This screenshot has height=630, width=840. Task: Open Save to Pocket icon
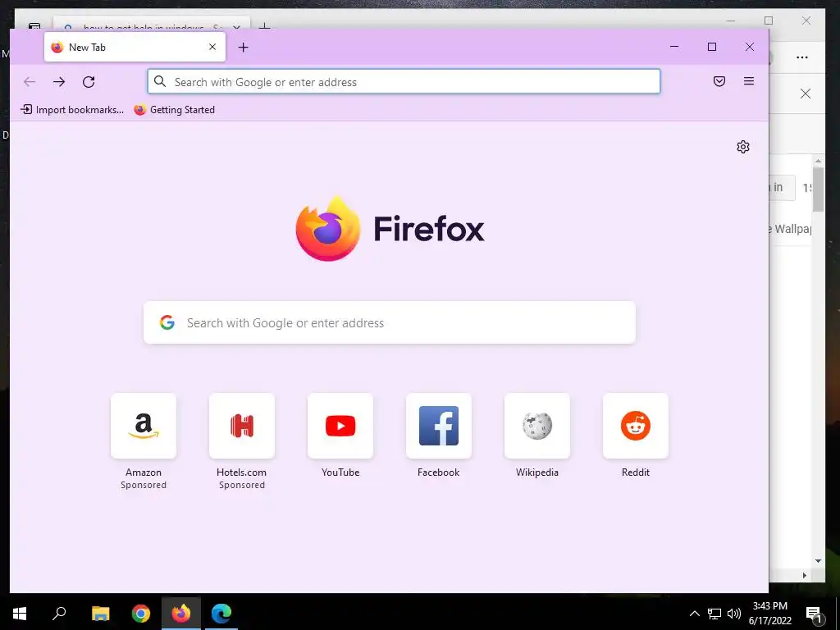click(x=719, y=81)
